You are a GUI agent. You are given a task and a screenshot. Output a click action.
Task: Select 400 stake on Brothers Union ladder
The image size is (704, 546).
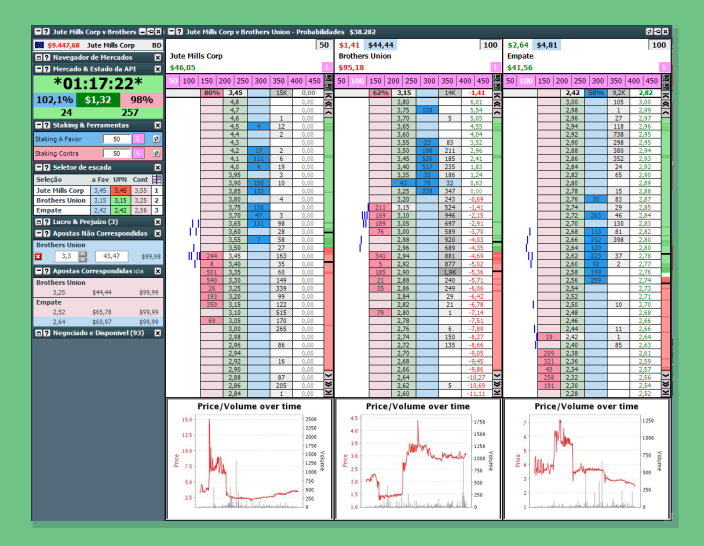click(x=465, y=81)
